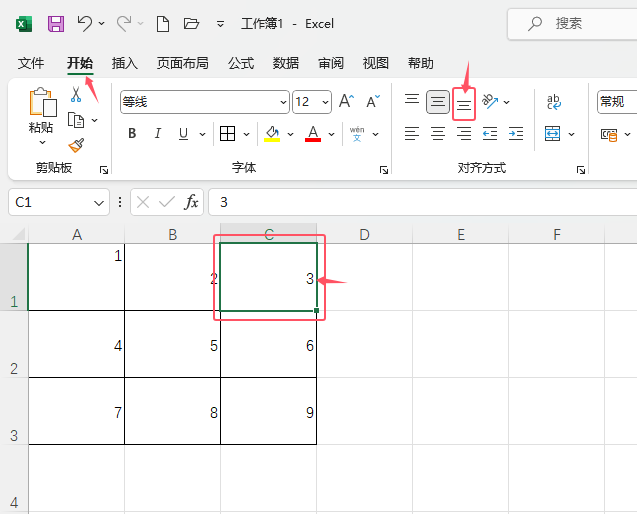Switch to the 页面布局 tab

point(183,63)
